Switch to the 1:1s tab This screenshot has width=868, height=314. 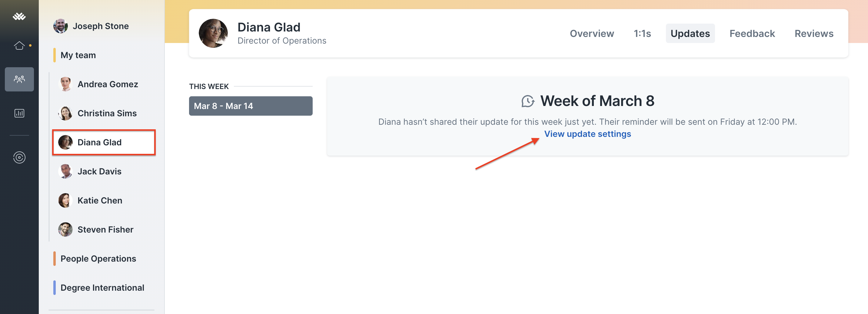642,33
